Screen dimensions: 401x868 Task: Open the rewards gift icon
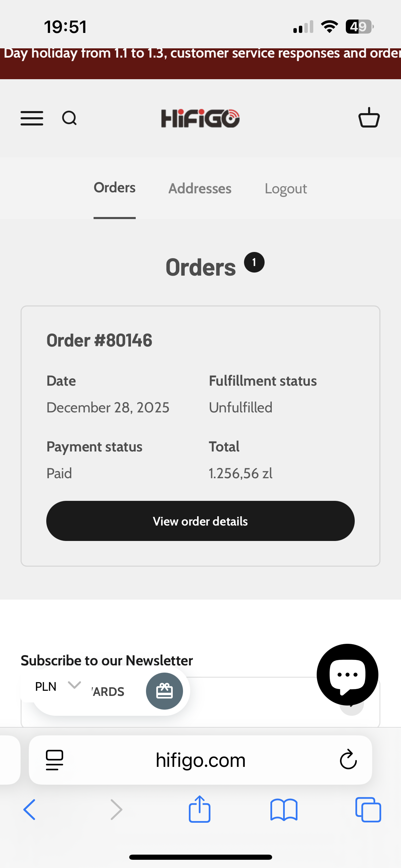[165, 691]
